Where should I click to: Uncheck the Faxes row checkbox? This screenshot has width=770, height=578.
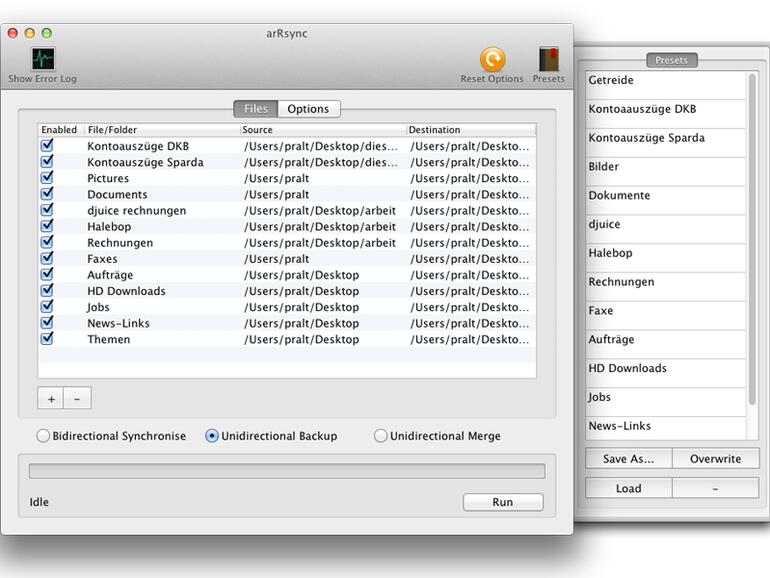coord(47,258)
